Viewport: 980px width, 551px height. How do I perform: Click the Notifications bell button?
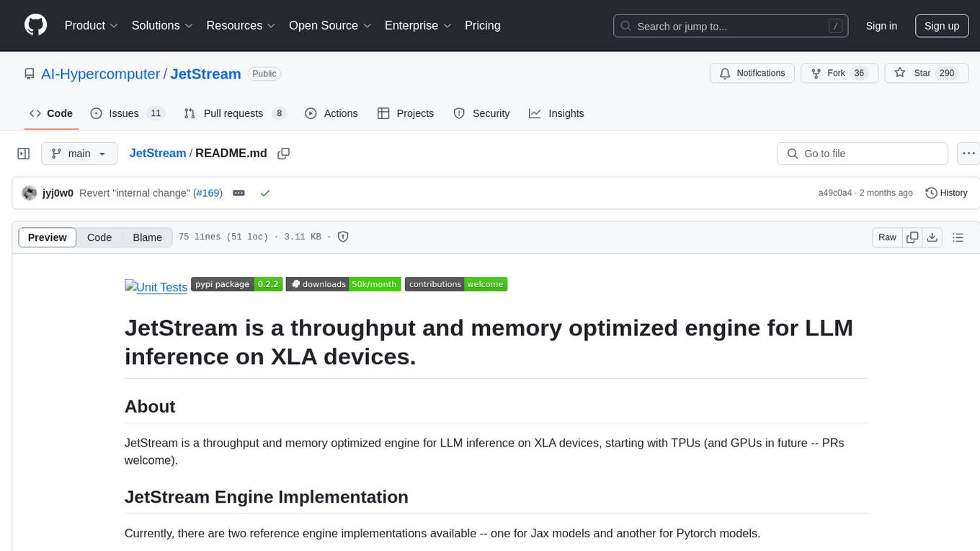point(752,74)
